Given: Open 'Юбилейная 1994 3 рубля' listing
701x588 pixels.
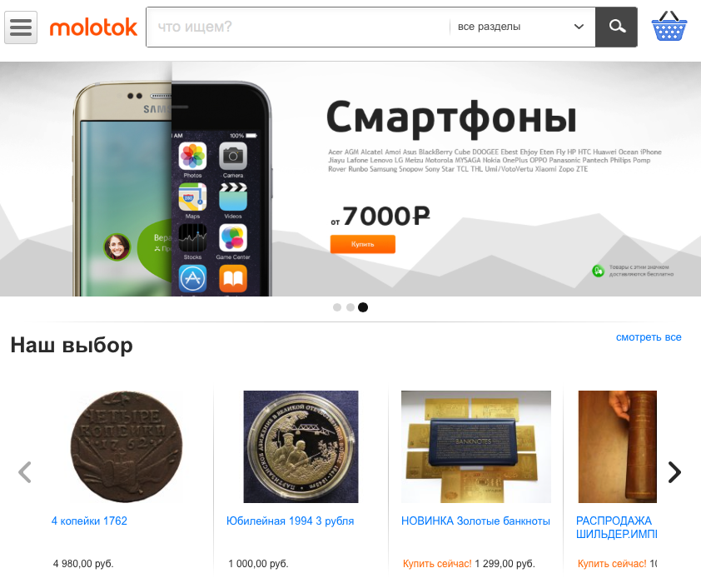Looking at the screenshot, I should [291, 521].
